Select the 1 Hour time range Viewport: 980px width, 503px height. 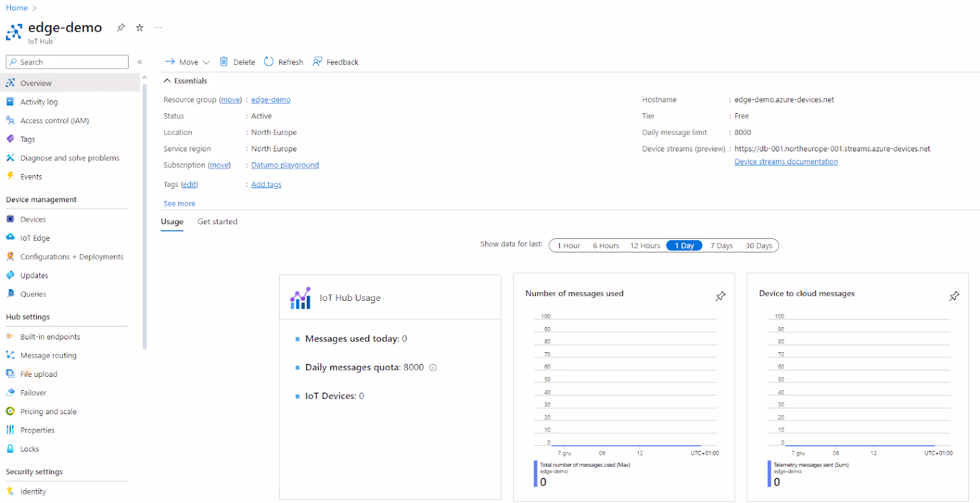[x=568, y=246]
